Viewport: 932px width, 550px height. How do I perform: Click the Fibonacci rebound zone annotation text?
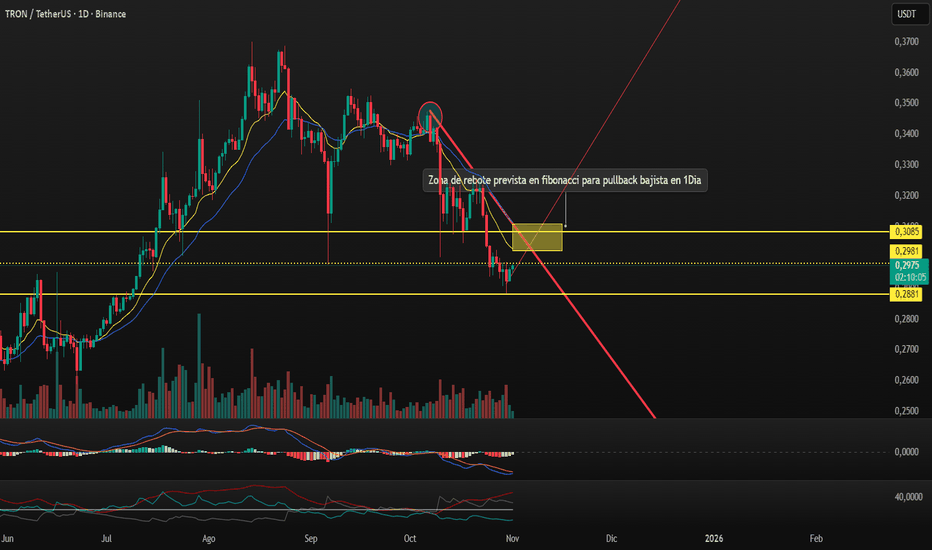click(x=565, y=180)
